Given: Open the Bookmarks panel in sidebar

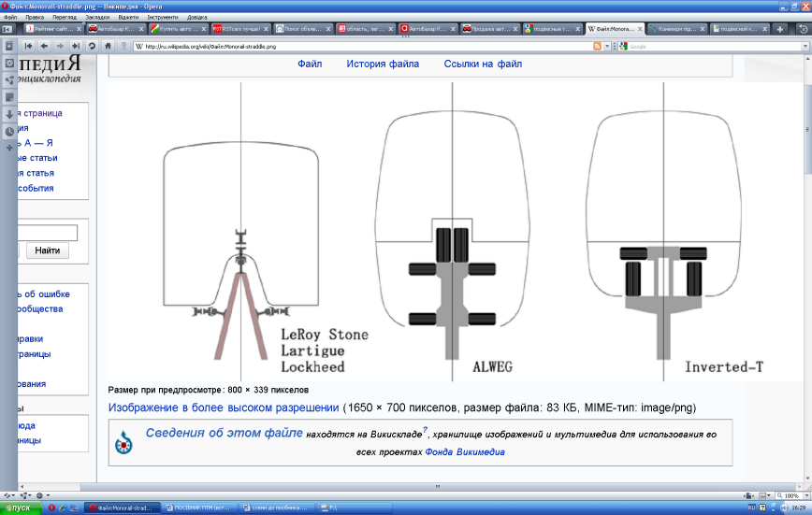Looking at the screenshot, I should (x=9, y=46).
